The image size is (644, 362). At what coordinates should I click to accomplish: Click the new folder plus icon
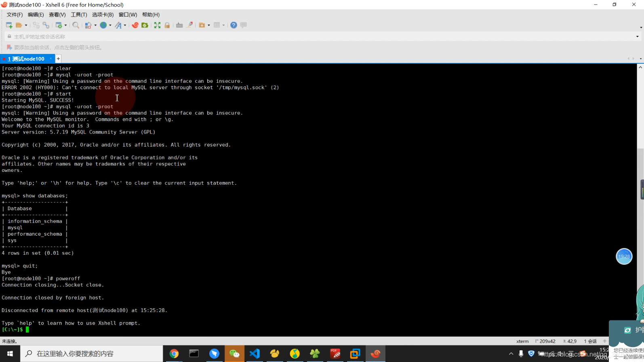click(x=202, y=25)
